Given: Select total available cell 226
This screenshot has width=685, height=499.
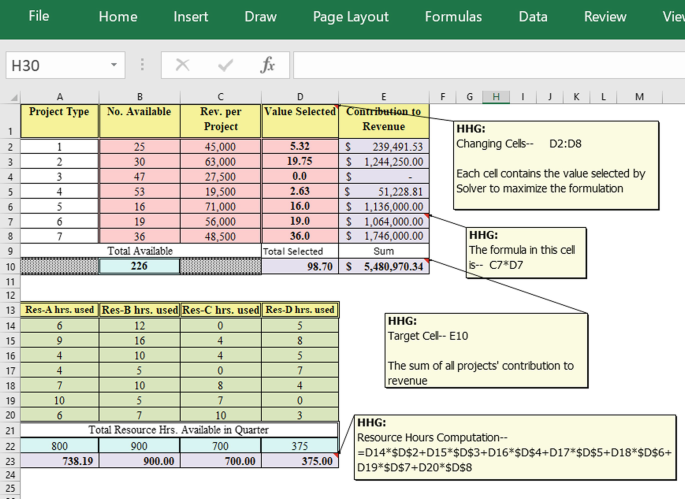Looking at the screenshot, I should [x=139, y=266].
